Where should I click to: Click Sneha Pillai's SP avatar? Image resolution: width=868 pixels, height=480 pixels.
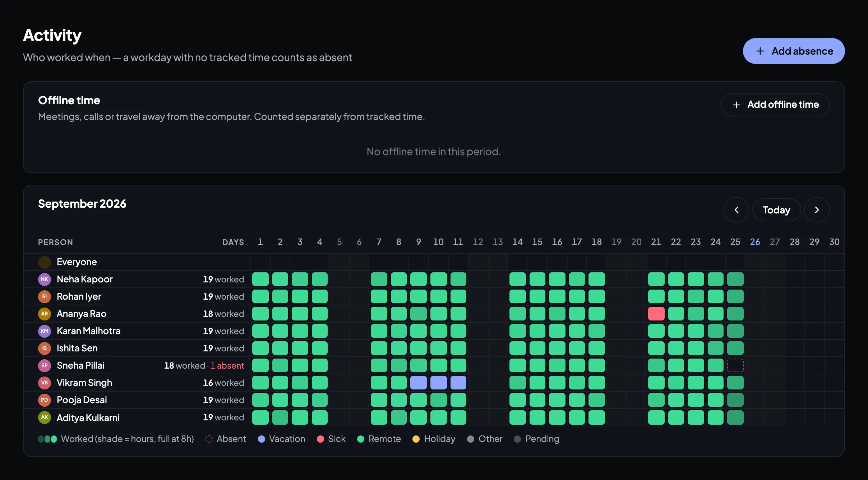[x=45, y=365]
